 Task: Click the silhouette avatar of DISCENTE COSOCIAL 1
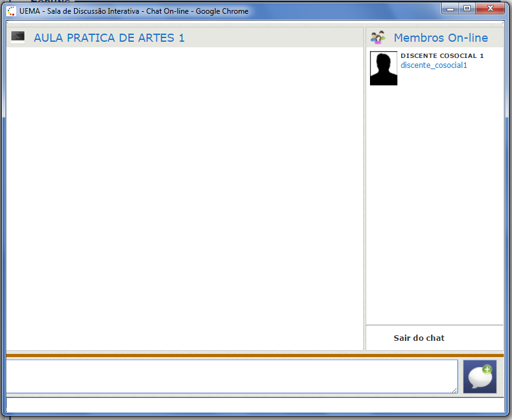point(383,69)
